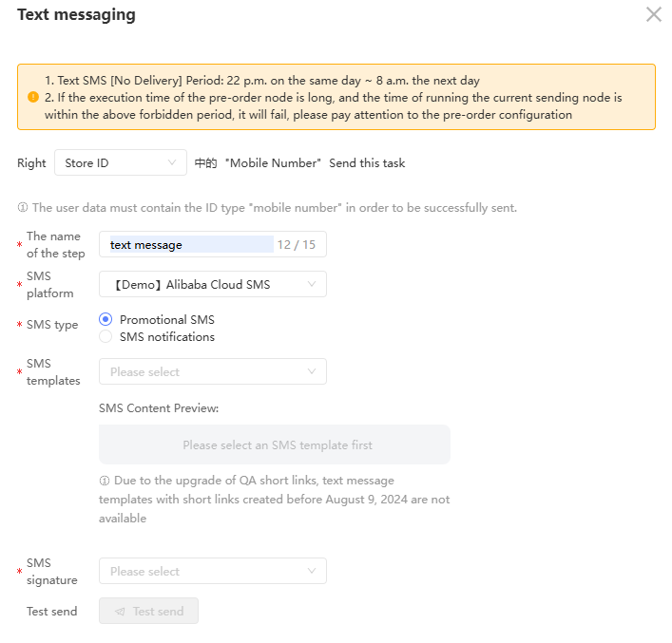Close the Text messaging dialog
The height and width of the screenshot is (643, 672).
click(653, 14)
